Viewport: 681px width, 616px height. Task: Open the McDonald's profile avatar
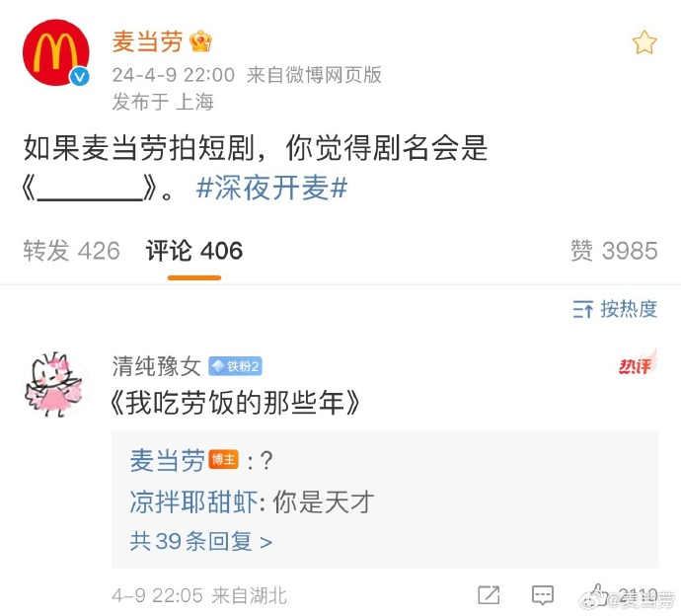coord(55,52)
